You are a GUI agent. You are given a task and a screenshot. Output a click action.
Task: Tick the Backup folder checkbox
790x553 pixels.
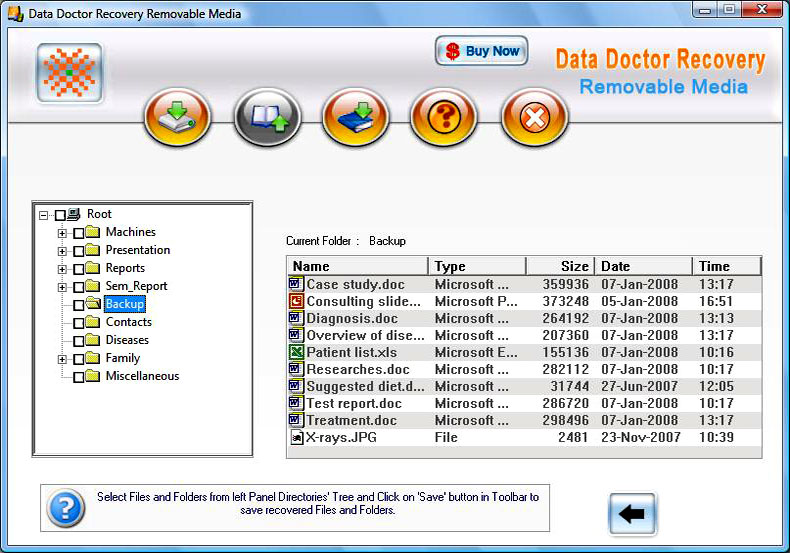(79, 305)
